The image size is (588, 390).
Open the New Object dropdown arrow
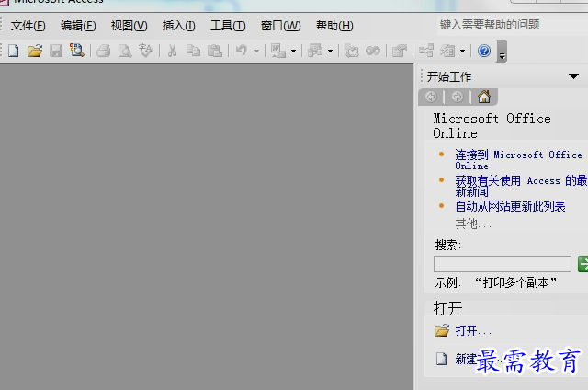click(462, 51)
